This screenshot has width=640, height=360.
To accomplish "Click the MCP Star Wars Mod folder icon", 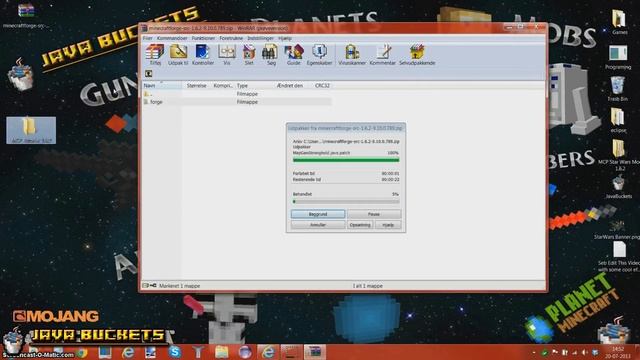I will 619,155.
